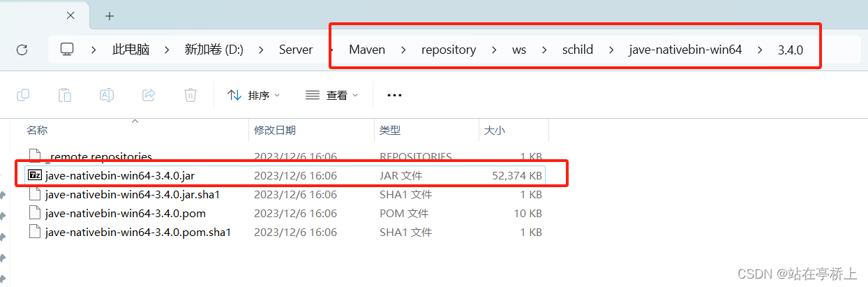Expand chevron after jave-nativebin-win64 breadcrumb
The width and height of the screenshot is (868, 287).
tap(760, 50)
